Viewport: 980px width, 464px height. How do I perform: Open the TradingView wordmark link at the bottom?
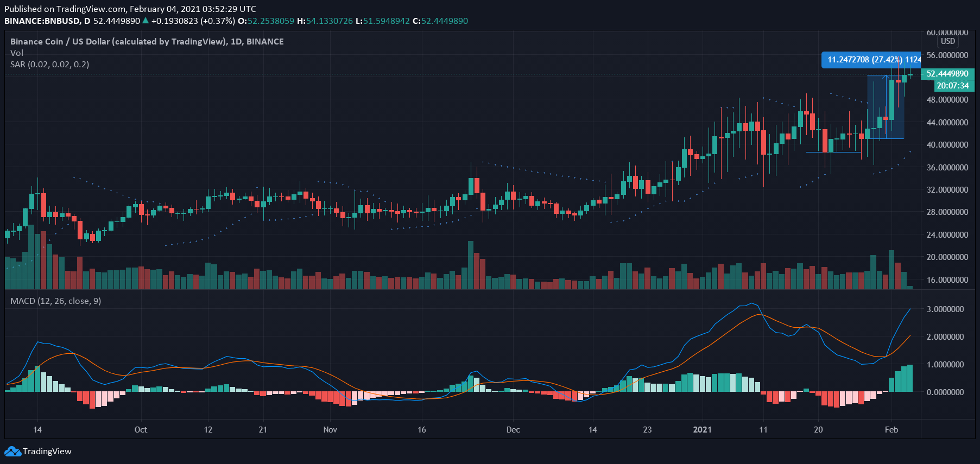(47, 452)
